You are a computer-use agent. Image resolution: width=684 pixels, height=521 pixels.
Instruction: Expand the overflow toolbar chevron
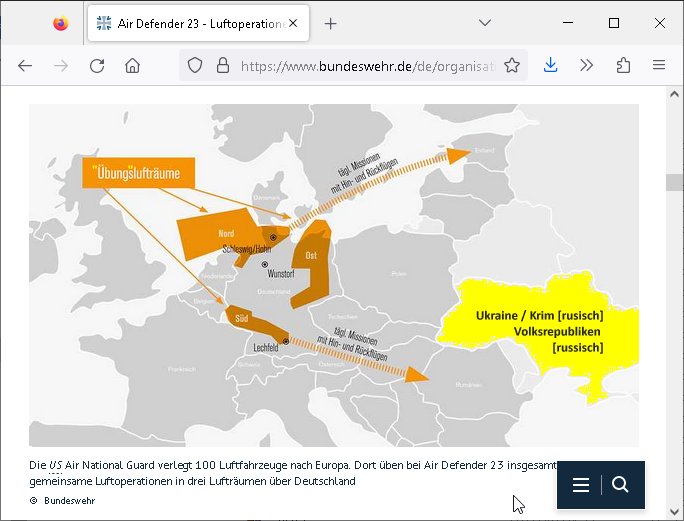pyautogui.click(x=587, y=65)
